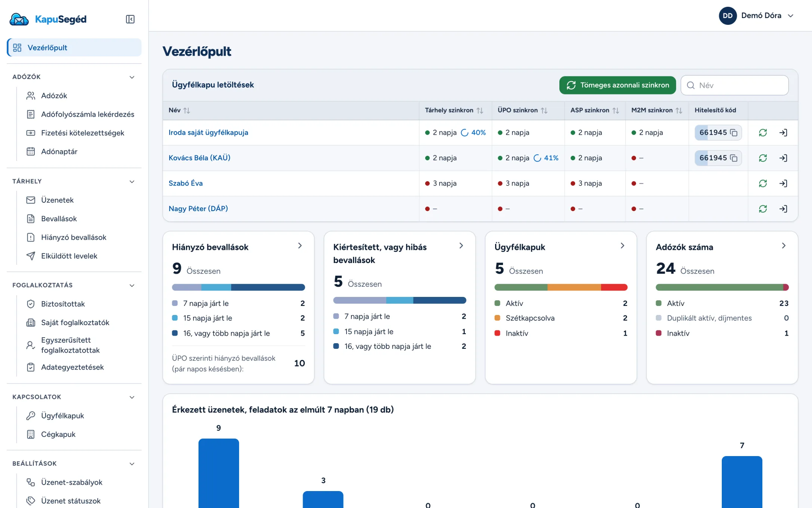812x508 pixels.
Task: Sort by Tárhely szinkron column
Action: tap(480, 111)
